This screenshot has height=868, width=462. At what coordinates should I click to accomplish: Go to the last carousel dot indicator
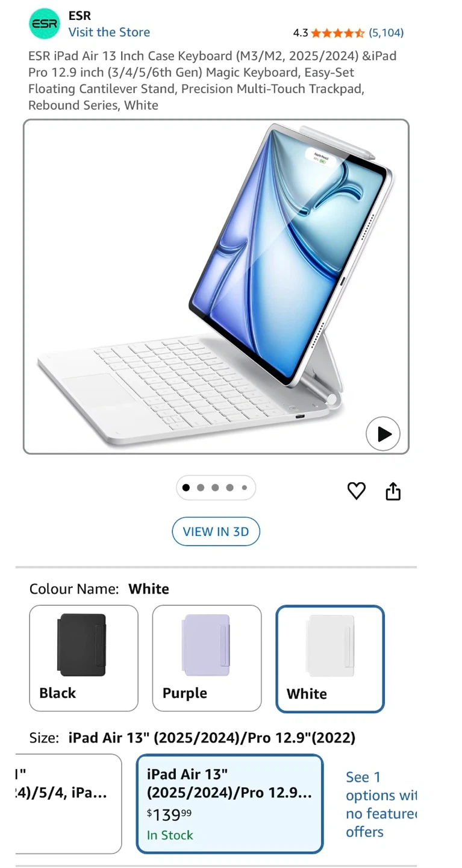244,488
